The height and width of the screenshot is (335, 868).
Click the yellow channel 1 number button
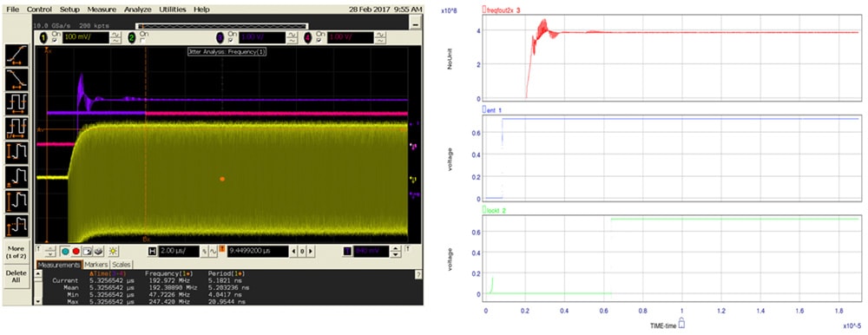coord(43,37)
